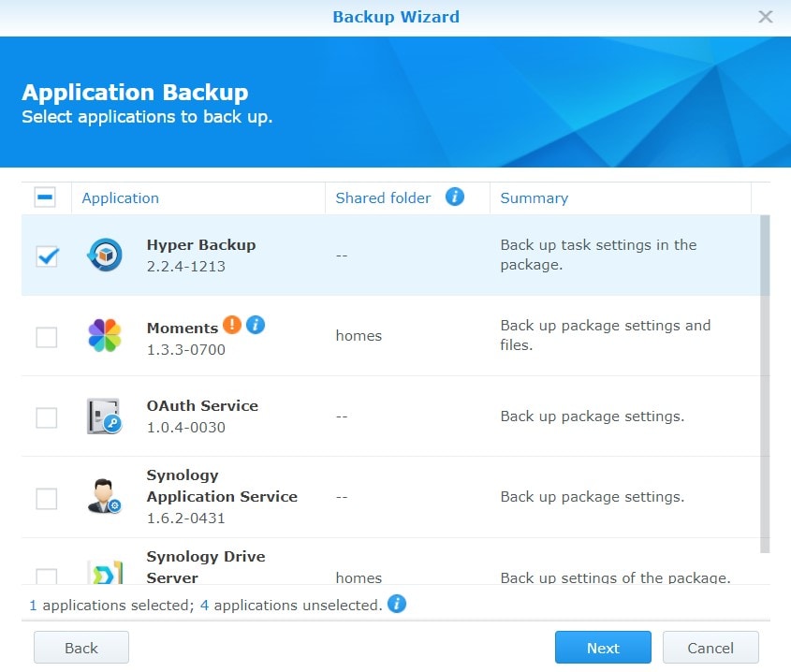
Task: Check the Synology Drive Server checkbox
Action: pyautogui.click(x=47, y=577)
